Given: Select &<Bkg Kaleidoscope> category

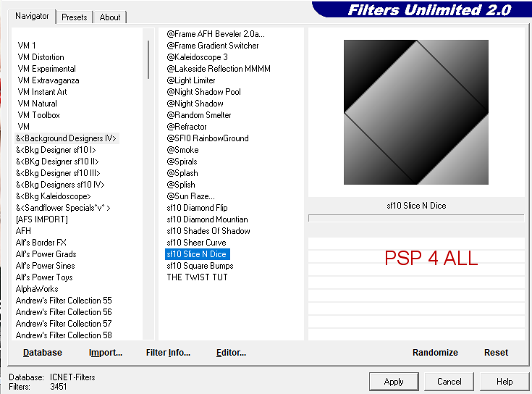Looking at the screenshot, I should pos(53,196).
